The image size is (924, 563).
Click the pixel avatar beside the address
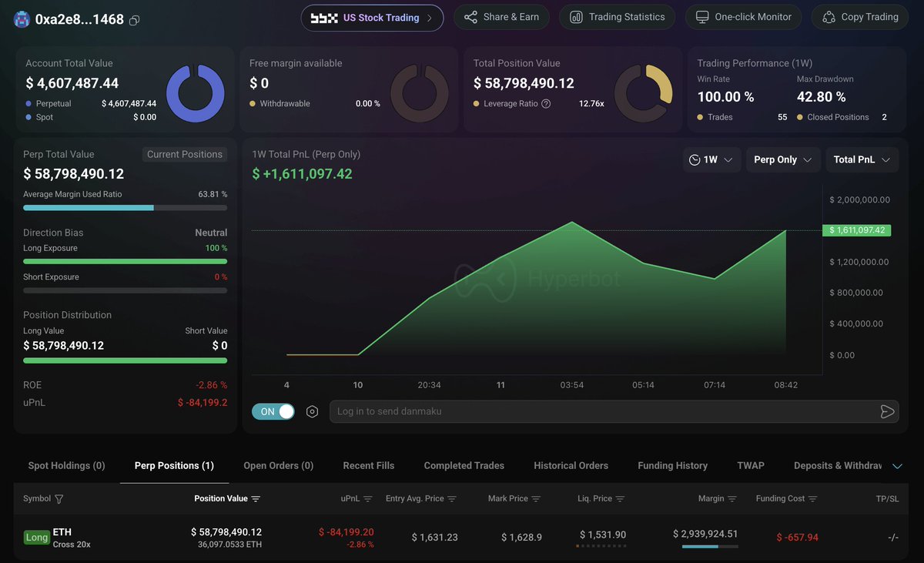(22, 19)
